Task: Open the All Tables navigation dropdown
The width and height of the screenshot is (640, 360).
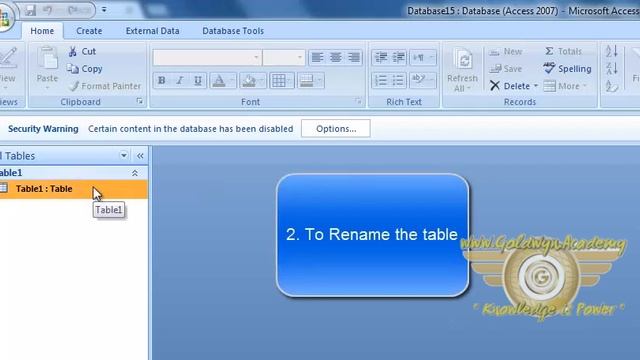Action: (x=124, y=156)
